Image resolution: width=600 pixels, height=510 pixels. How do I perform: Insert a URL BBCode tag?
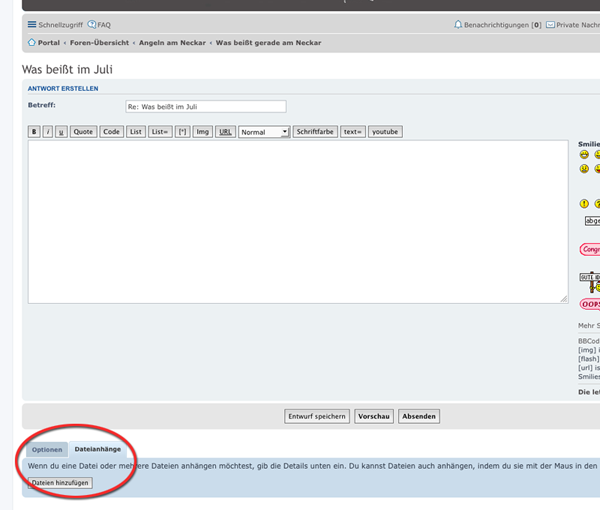(x=225, y=132)
